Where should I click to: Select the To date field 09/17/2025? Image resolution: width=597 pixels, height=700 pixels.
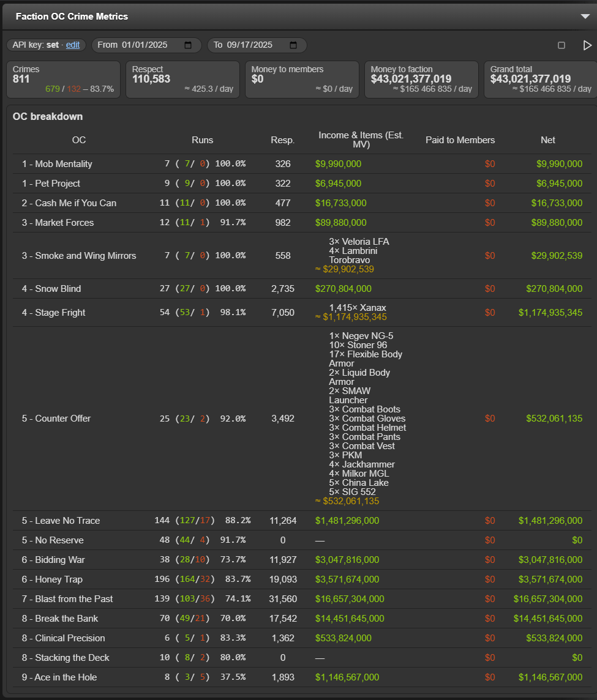257,45
